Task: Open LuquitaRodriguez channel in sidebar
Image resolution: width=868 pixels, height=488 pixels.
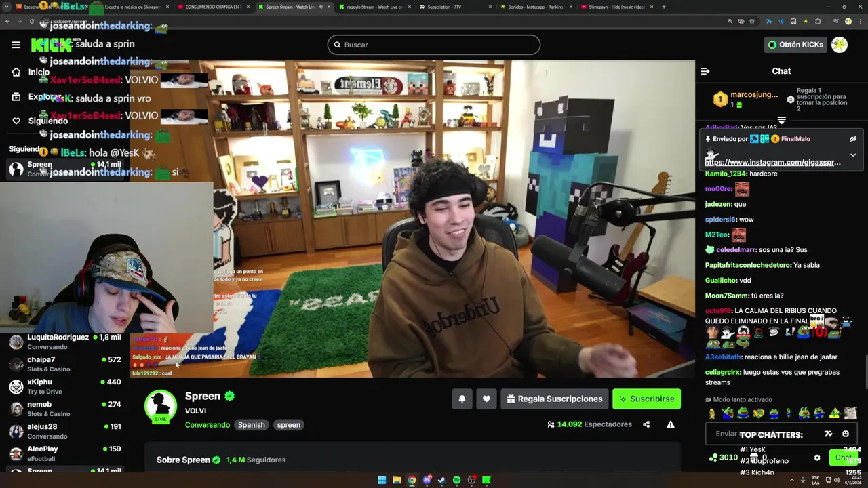Action: [65, 341]
